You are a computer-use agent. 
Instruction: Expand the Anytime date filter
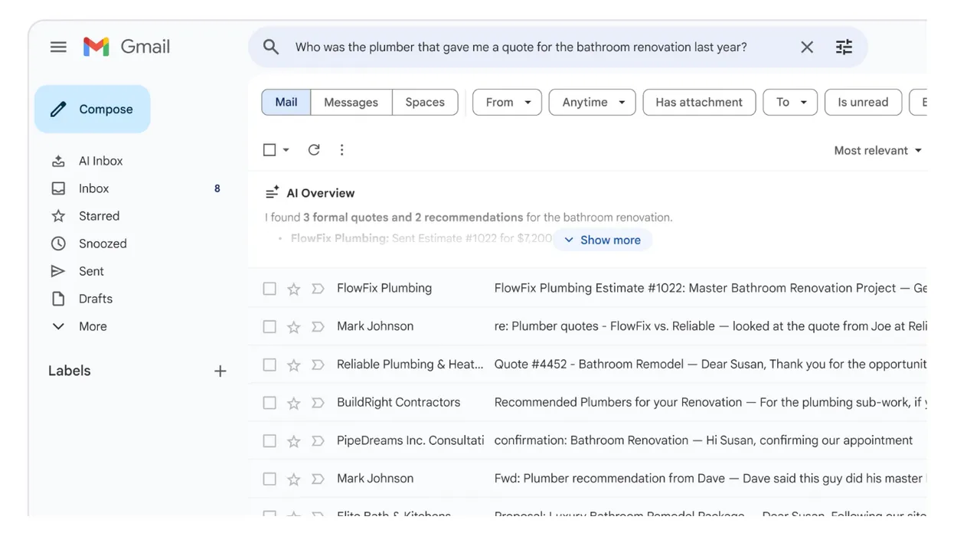(x=592, y=102)
